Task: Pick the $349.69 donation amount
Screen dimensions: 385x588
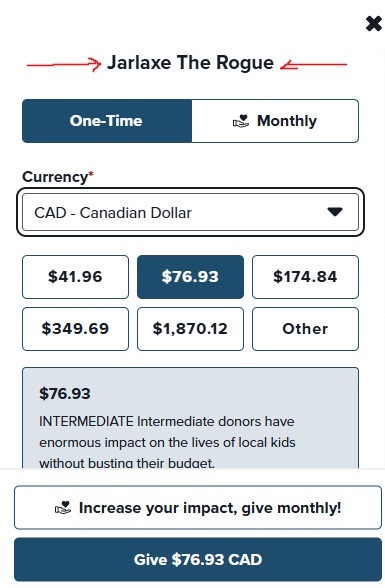Action: (x=75, y=329)
